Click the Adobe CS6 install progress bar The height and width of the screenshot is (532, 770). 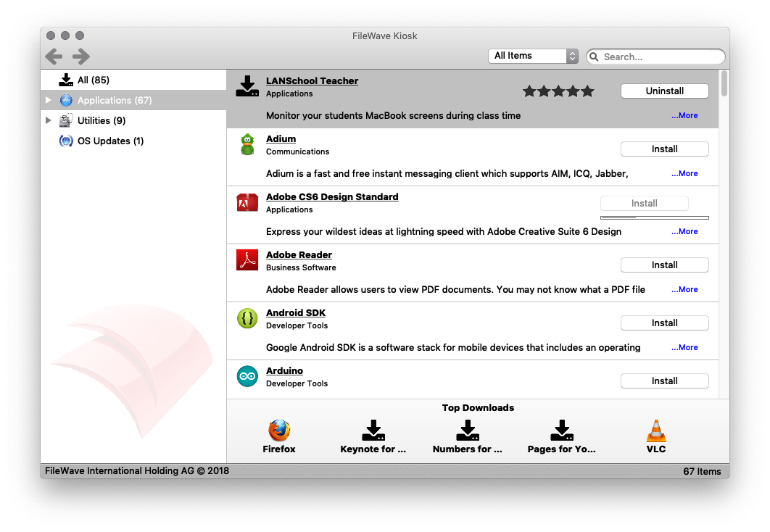[x=654, y=217]
